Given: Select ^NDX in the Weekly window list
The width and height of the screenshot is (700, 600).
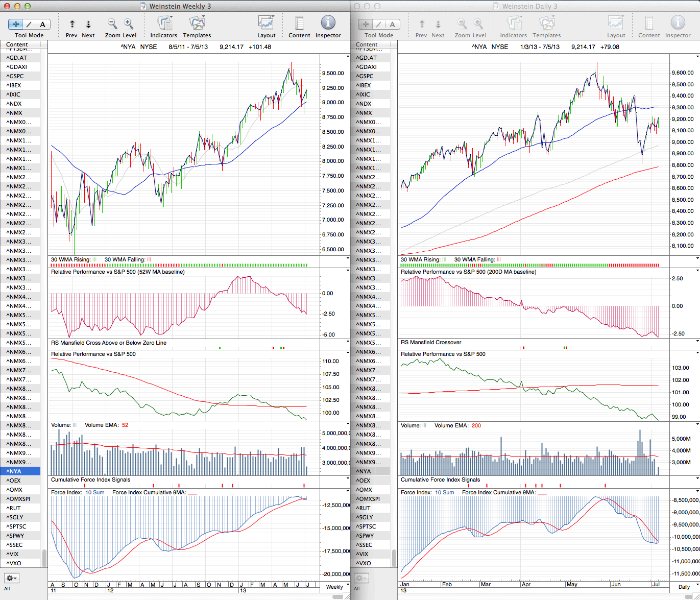Looking at the screenshot, I should pyautogui.click(x=20, y=104).
